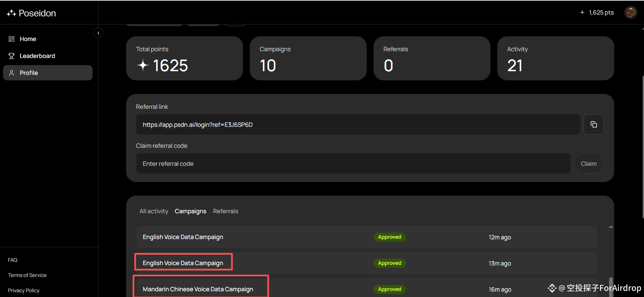Click the Approved badge in the 13m ago row

click(x=389, y=263)
